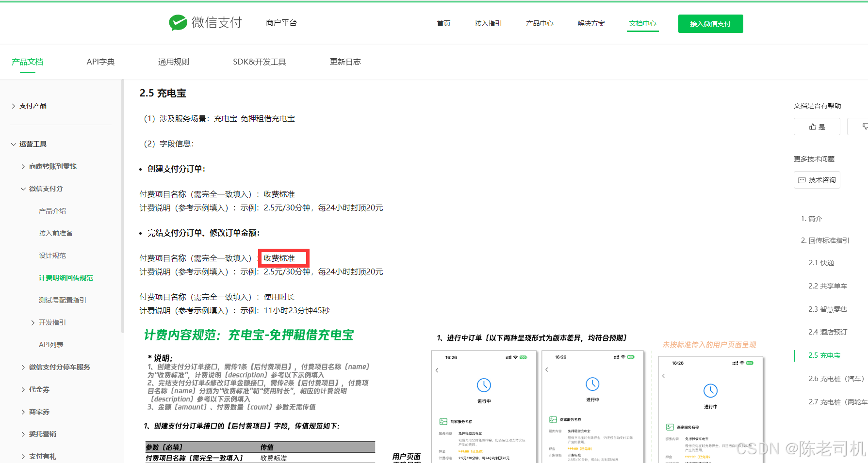Jump to 1. 简介 in outline
Image resolution: width=868 pixels, height=463 pixels.
(811, 219)
